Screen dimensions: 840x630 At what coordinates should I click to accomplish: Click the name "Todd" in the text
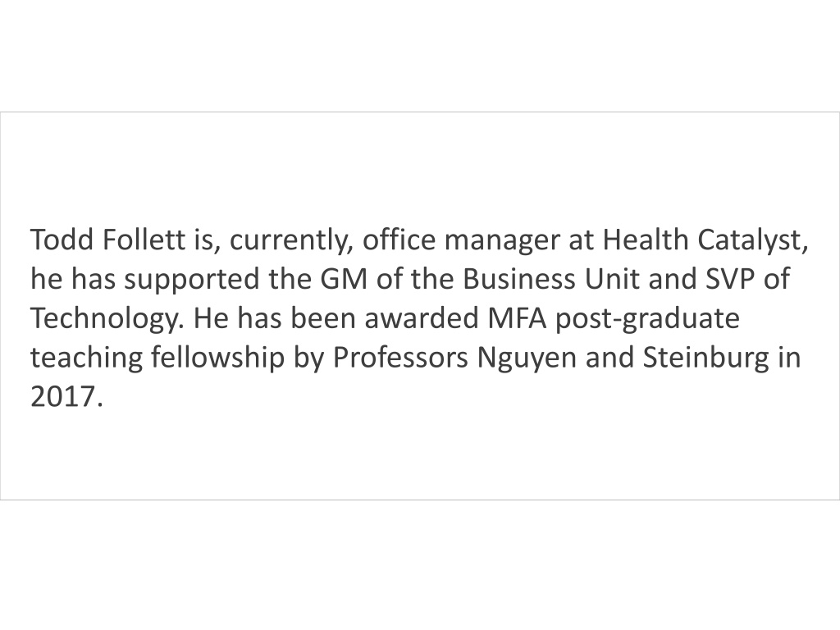pyautogui.click(x=61, y=240)
